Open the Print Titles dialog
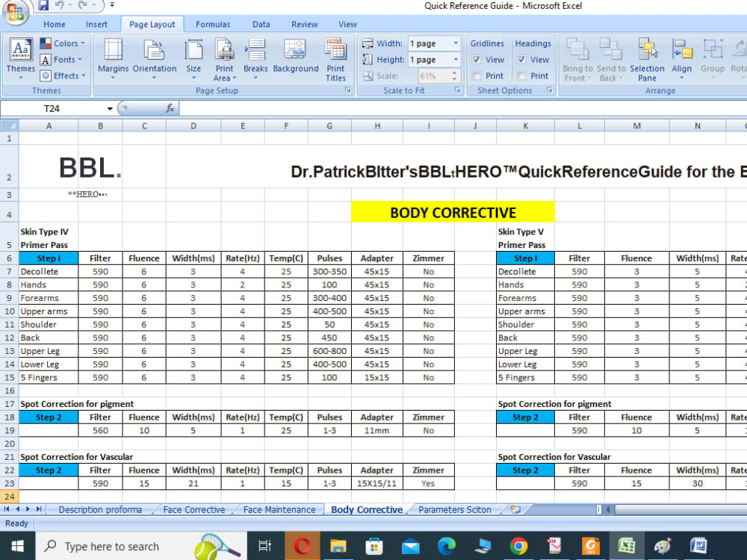The width and height of the screenshot is (747, 560). [335, 59]
